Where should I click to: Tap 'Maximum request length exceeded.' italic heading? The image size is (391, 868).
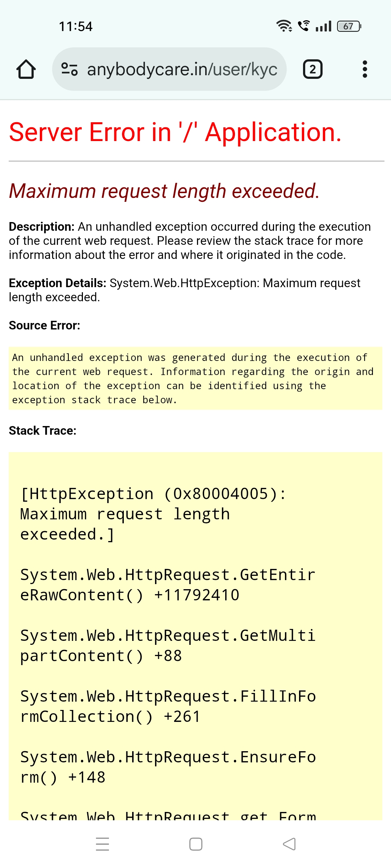164,191
